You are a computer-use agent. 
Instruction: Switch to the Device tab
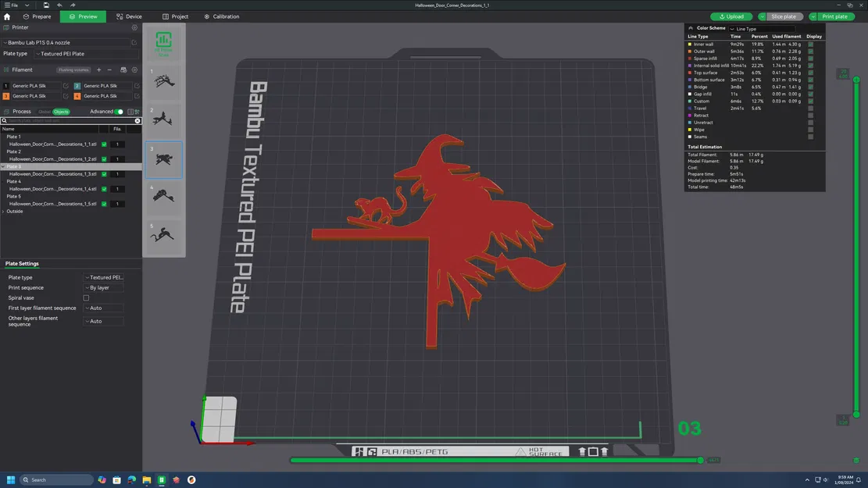[x=129, y=16]
